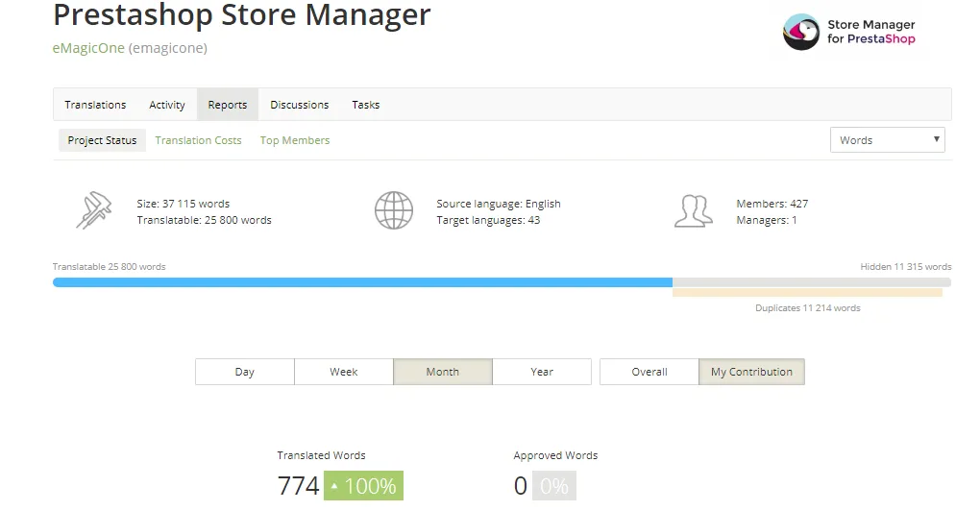Switch period to Week
The width and height of the screenshot is (980, 511).
(x=344, y=372)
